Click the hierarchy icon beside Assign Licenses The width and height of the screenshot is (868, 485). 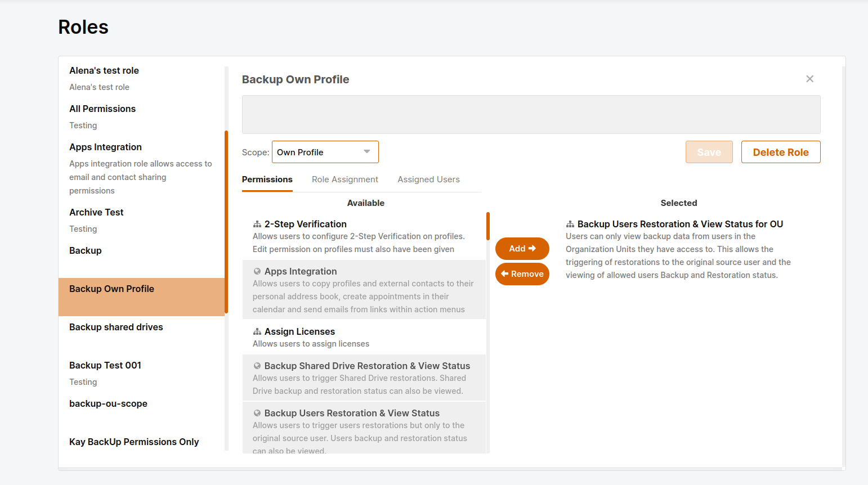click(x=257, y=332)
